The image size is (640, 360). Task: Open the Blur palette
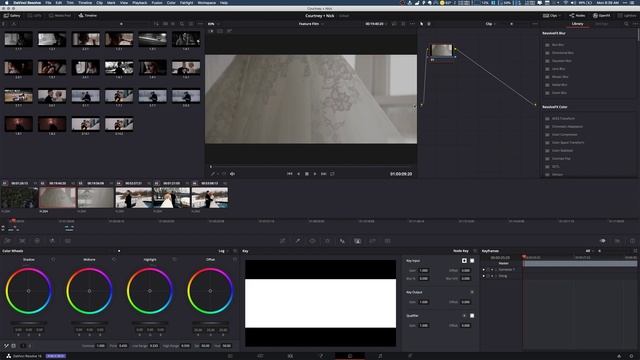click(342, 241)
